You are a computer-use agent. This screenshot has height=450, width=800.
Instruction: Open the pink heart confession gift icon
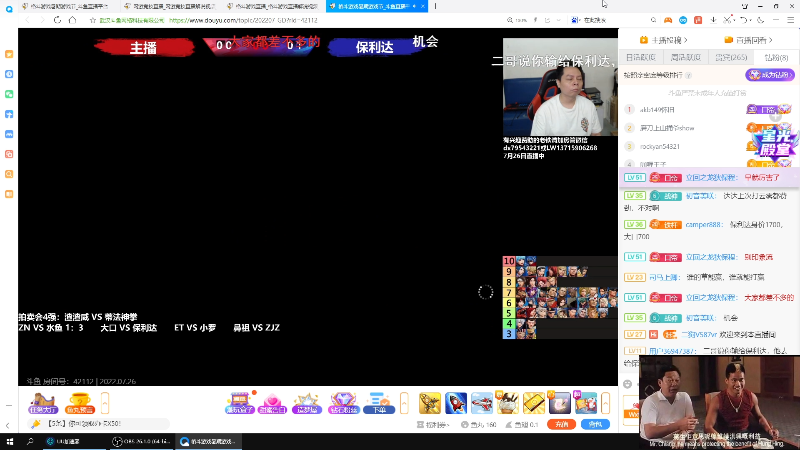point(272,403)
